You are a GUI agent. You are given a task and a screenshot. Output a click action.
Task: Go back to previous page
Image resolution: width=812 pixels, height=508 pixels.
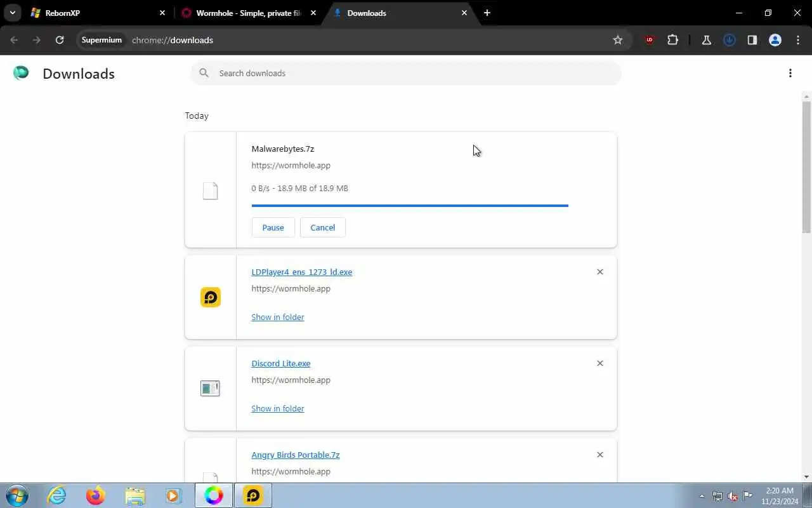tap(14, 40)
